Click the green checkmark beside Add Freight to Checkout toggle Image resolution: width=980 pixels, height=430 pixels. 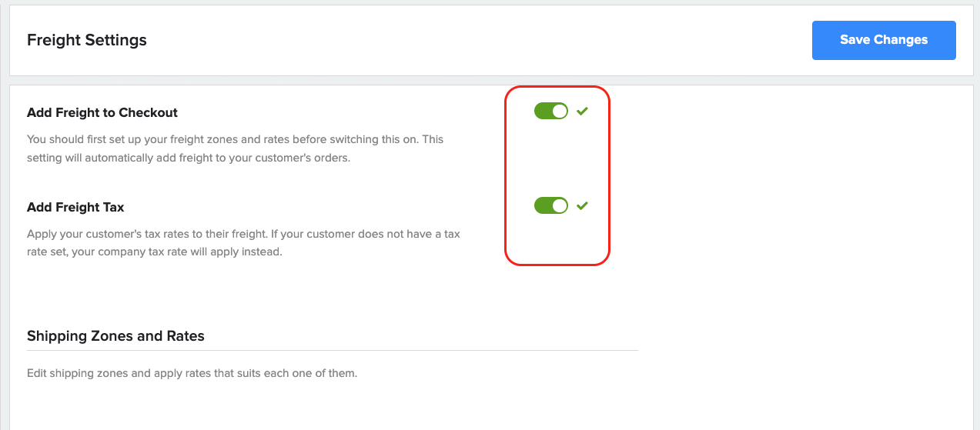tap(583, 112)
